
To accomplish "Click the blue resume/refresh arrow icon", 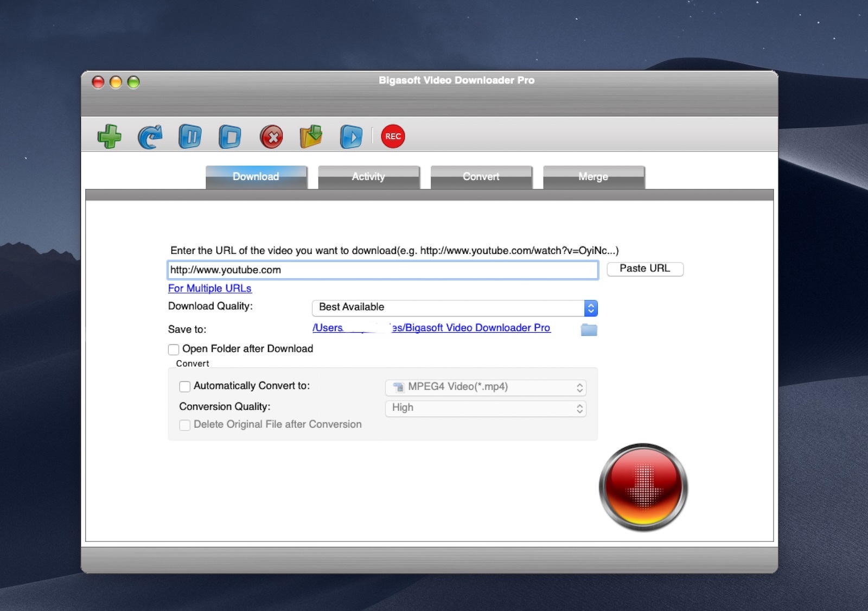I will [150, 136].
